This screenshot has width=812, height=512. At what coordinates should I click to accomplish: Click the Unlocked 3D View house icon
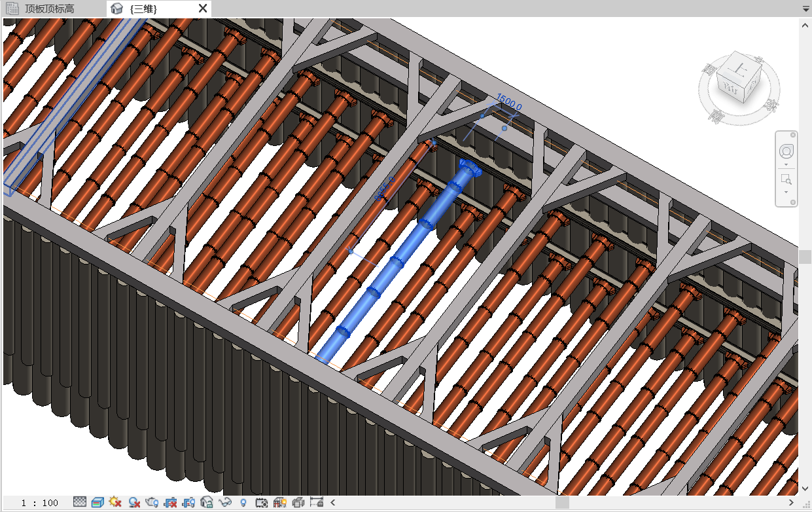click(x=207, y=502)
